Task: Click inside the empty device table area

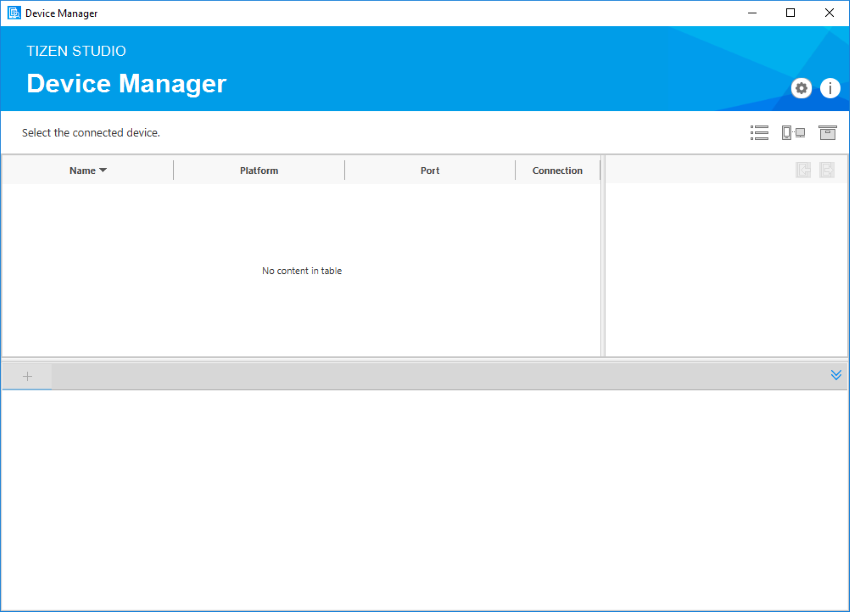Action: click(302, 270)
